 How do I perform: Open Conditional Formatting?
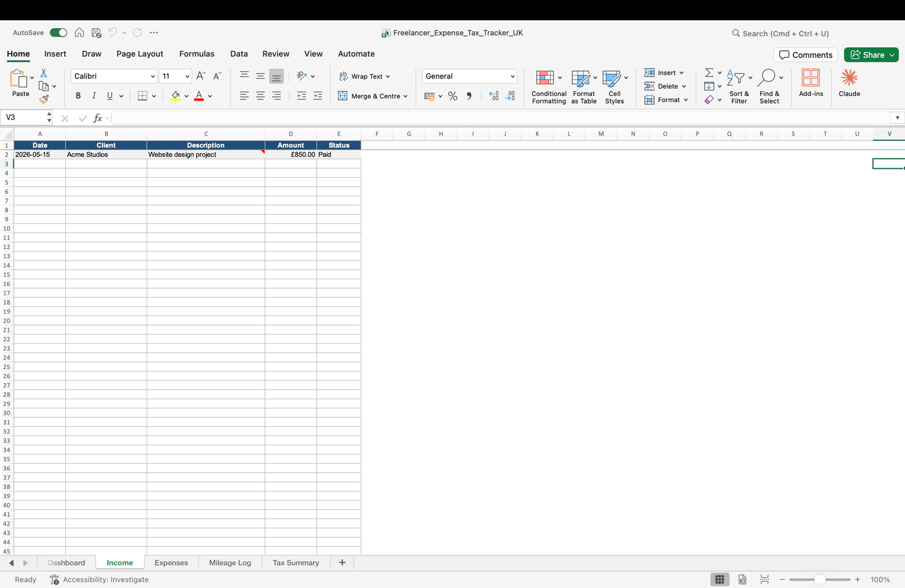(548, 87)
